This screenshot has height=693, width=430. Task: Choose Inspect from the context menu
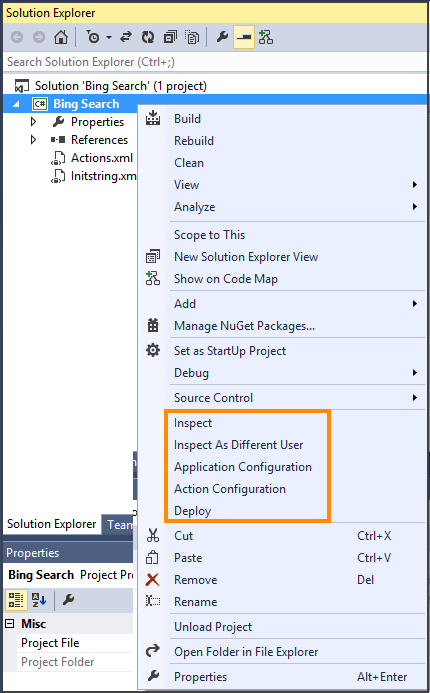[x=193, y=423]
